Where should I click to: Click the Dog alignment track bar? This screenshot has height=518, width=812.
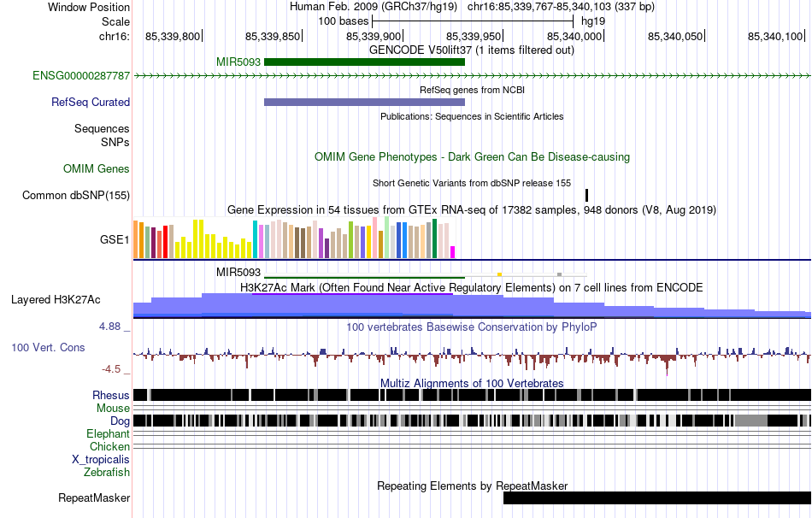tap(472, 420)
